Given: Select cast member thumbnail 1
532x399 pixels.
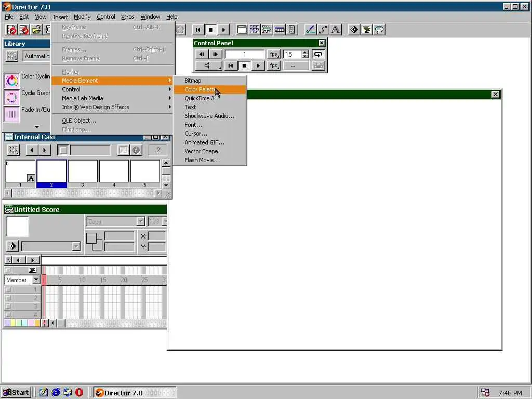Looking at the screenshot, I should click(x=20, y=171).
